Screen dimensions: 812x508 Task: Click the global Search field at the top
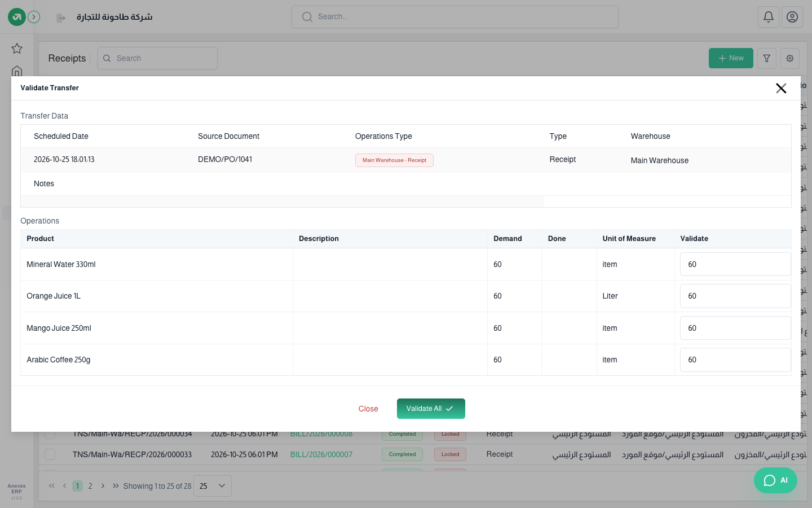click(455, 17)
